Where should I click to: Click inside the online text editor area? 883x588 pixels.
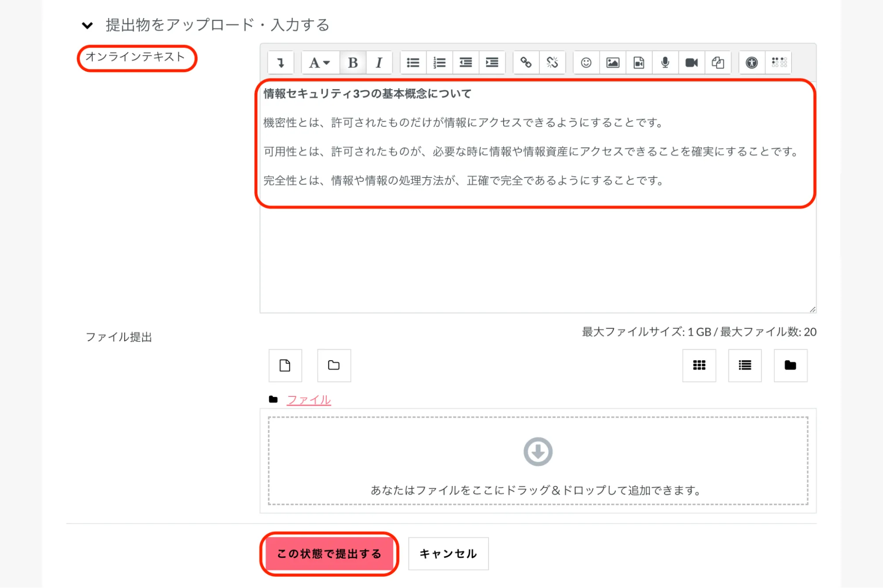(x=537, y=256)
